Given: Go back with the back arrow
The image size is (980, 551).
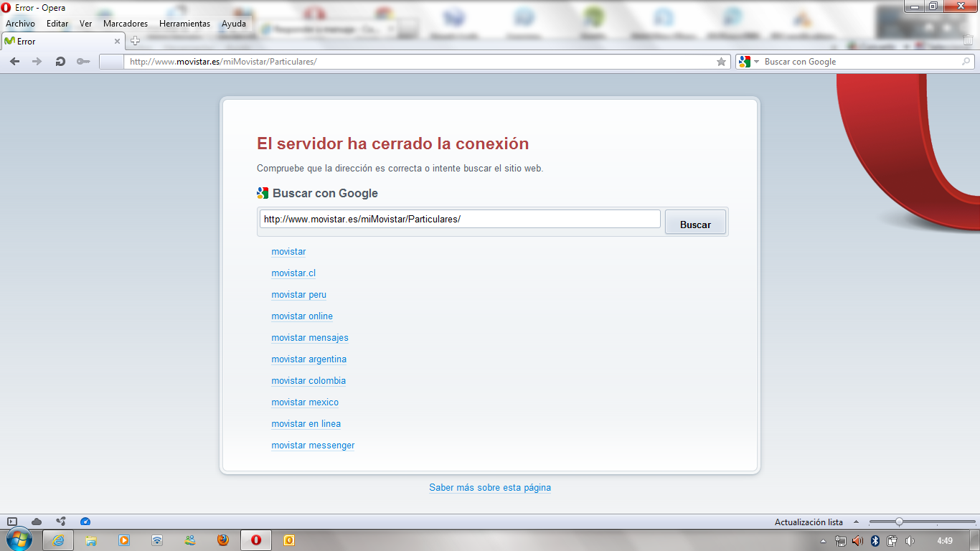Looking at the screenshot, I should click(x=14, y=62).
